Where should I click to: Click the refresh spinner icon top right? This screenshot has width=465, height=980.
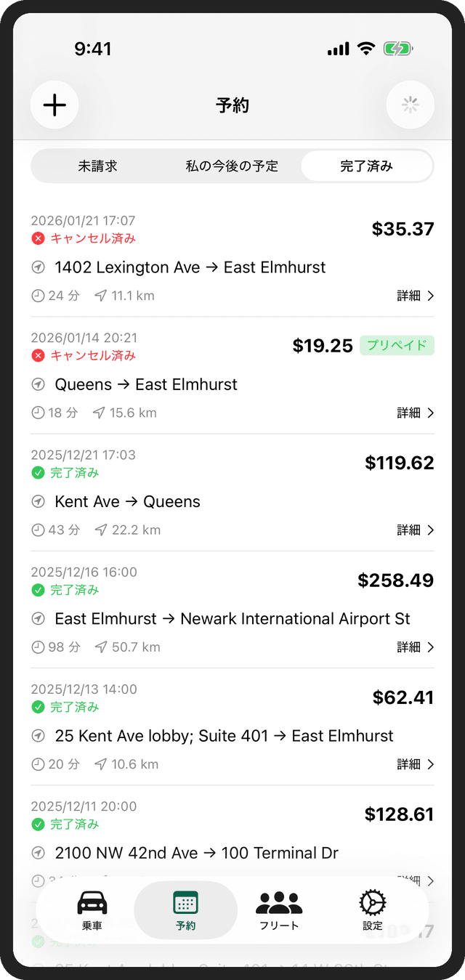[410, 105]
